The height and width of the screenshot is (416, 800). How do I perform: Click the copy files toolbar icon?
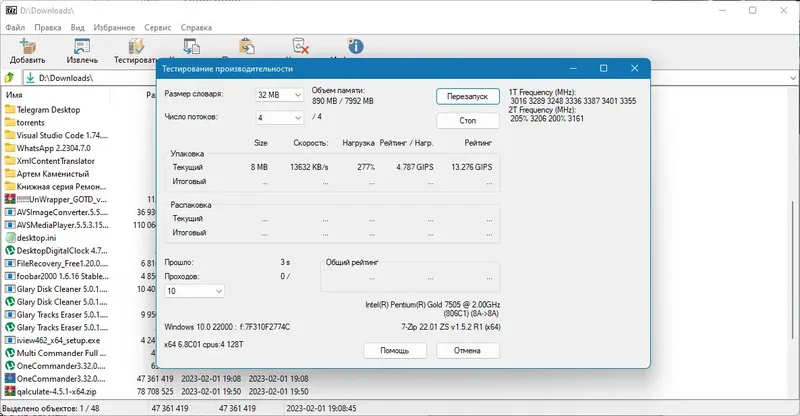click(x=191, y=47)
